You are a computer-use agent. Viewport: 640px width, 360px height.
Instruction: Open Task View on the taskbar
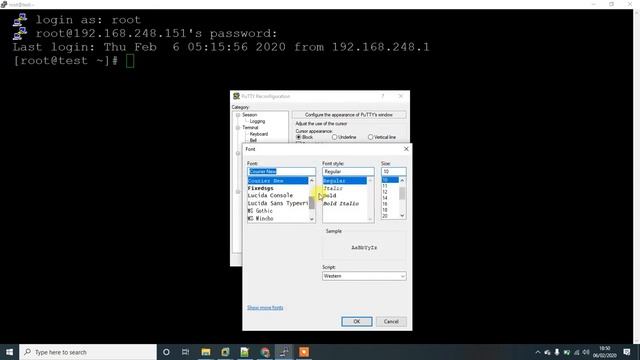(x=185, y=352)
